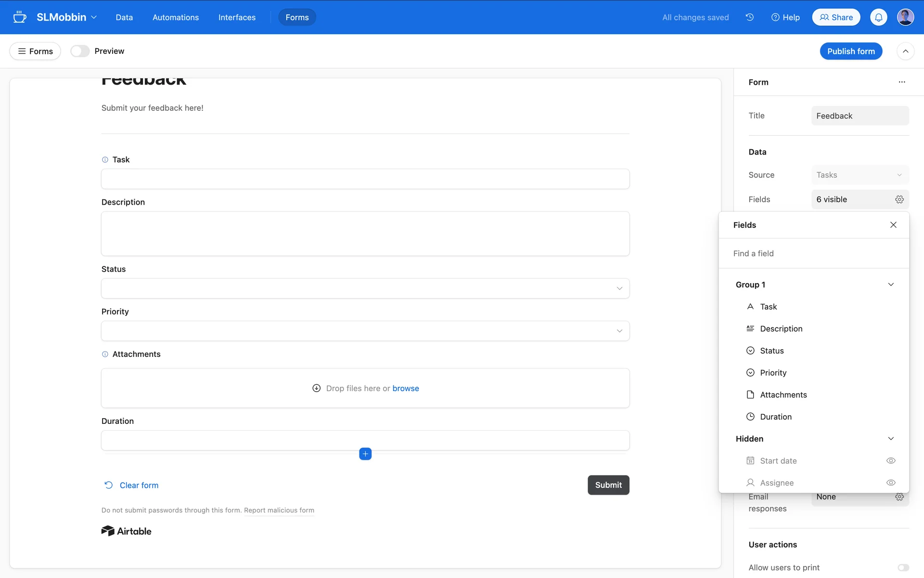Click the Clear form link
924x578 pixels.
pos(139,485)
